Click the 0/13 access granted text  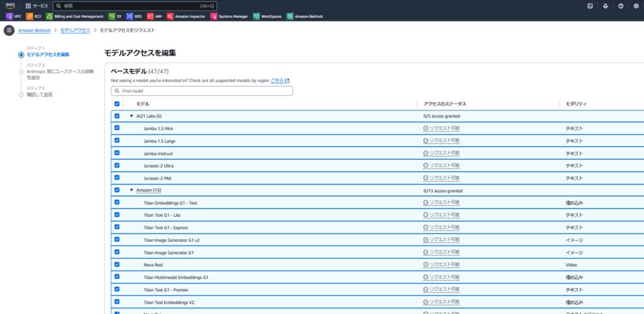[443, 191]
